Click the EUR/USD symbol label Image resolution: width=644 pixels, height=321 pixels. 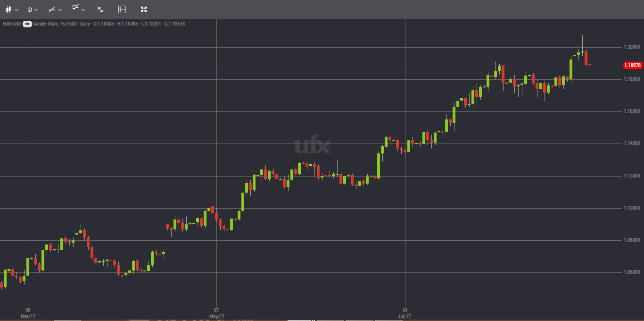[x=11, y=24]
